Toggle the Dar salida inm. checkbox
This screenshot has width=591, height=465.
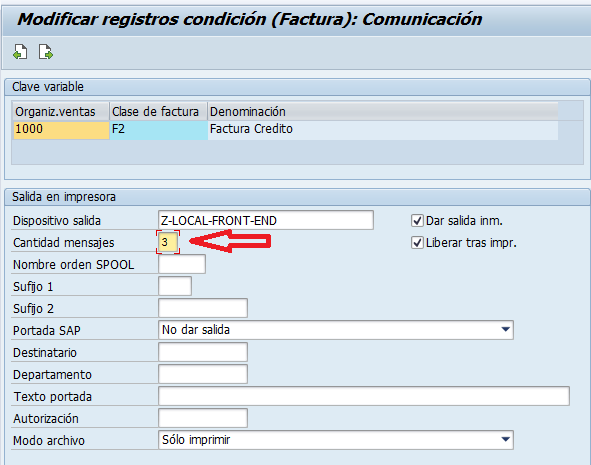417,220
